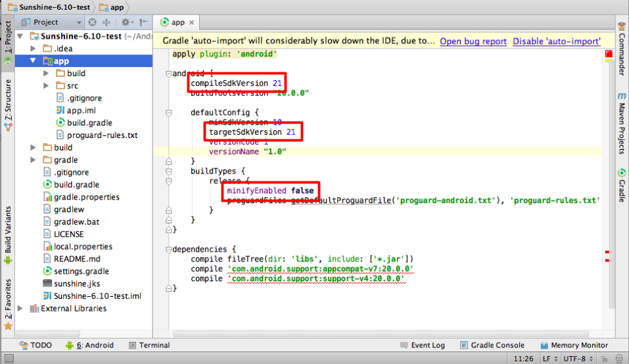Open the 1: Project tool window tab
The image size is (629, 364).
8,43
